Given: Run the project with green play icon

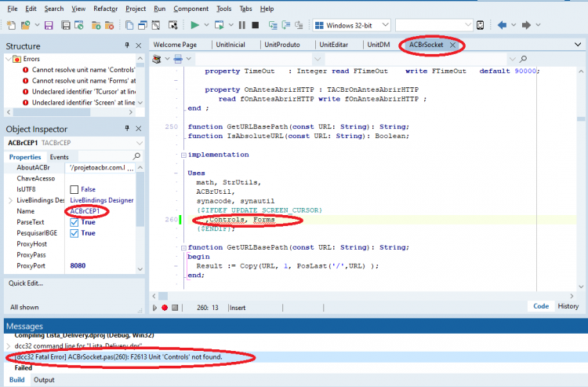Looking at the screenshot, I should 194,25.
